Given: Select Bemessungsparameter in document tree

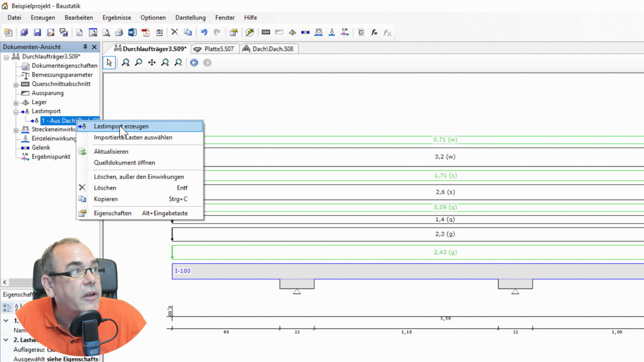Looking at the screenshot, I should coord(62,75).
